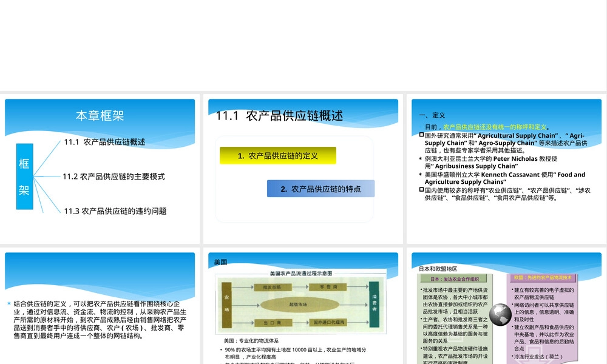The width and height of the screenshot is (607, 364).
Task: Select the blue 框架 vertical box
Action: pos(25,177)
